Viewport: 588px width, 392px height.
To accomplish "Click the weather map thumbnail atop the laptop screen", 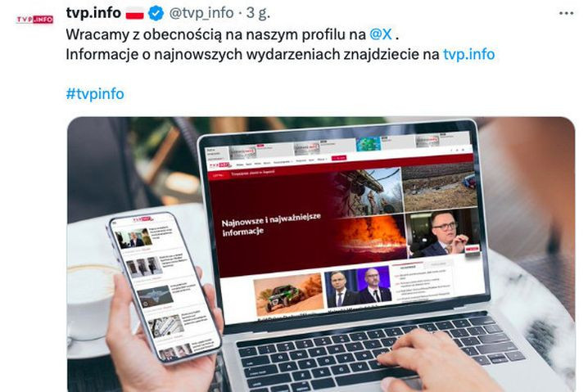I will 369,144.
